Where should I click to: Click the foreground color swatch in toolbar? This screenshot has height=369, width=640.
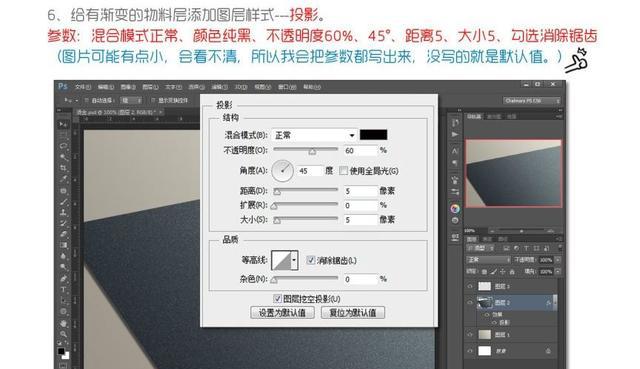(61, 351)
